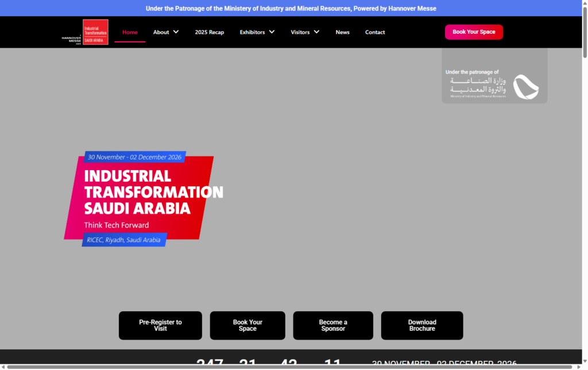Open the 2025 Recap page
This screenshot has width=588, height=370.
209,32
